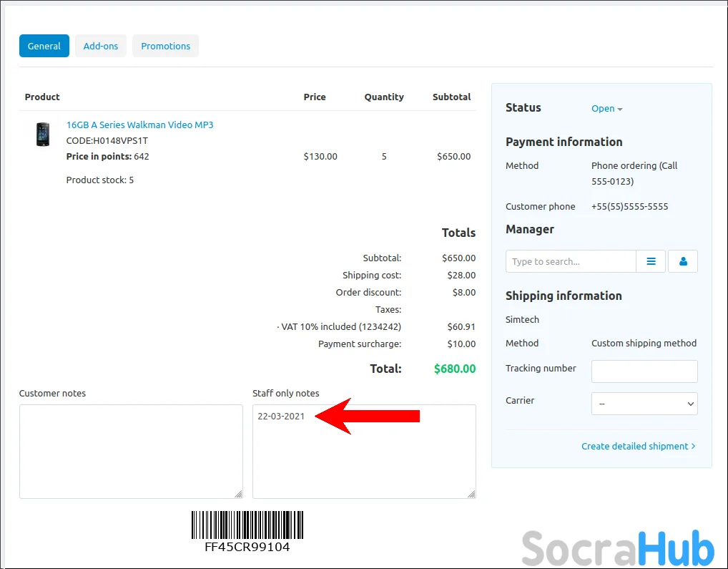
Task: Go to the Promotions tab
Action: pos(165,46)
